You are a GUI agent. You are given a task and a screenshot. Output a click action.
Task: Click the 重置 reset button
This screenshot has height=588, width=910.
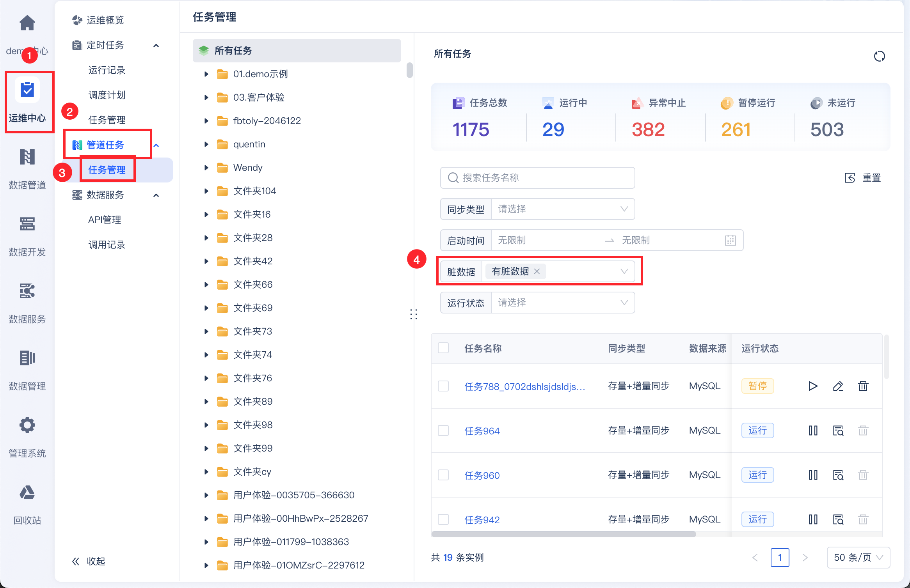click(863, 178)
